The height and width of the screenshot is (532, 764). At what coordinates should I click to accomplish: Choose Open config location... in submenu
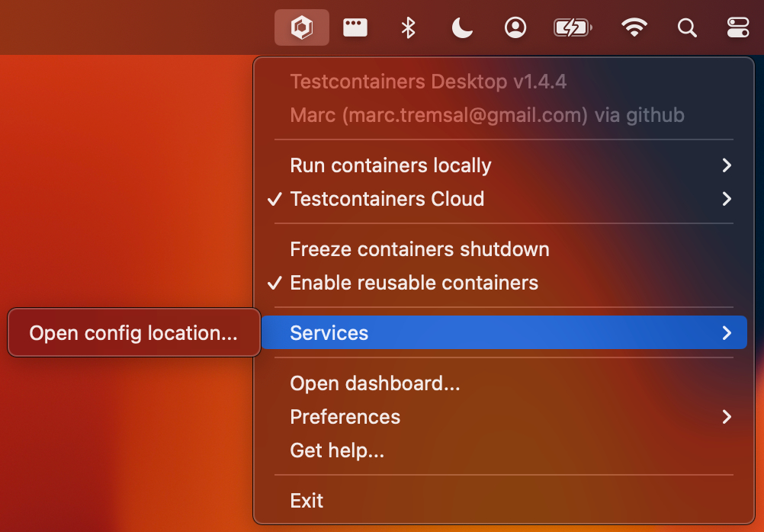pyautogui.click(x=134, y=333)
